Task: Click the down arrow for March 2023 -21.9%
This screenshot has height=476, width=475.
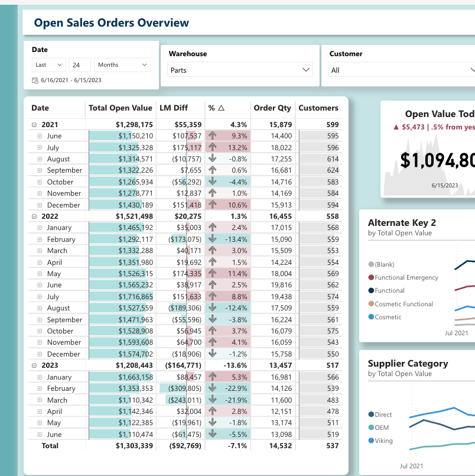Action: tap(213, 400)
